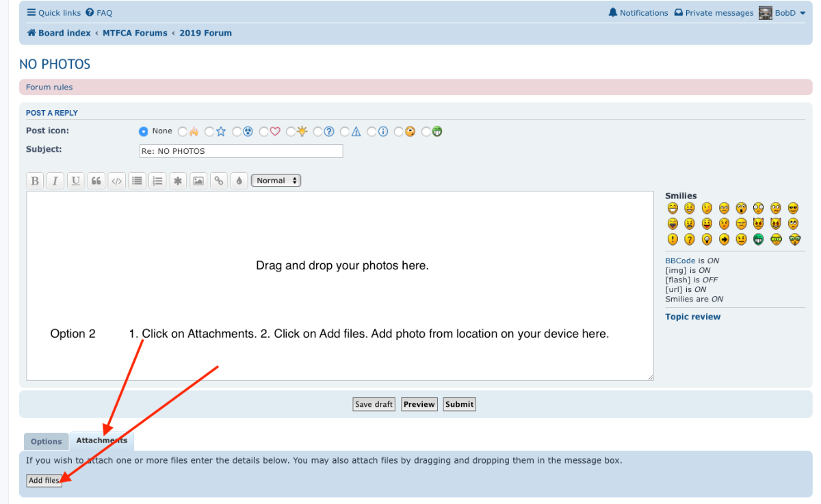Insert code tags with the code button
This screenshot has width=821, height=504.
pos(116,181)
